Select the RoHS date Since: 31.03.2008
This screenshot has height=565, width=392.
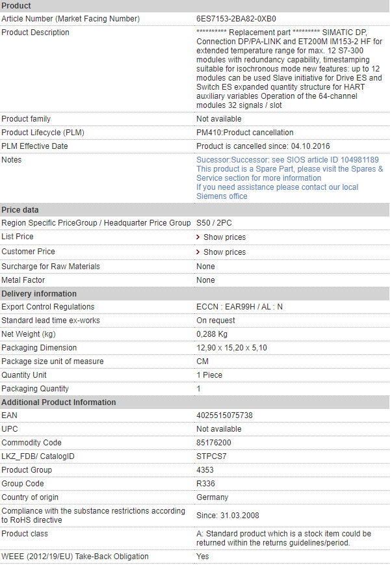pyautogui.click(x=228, y=516)
